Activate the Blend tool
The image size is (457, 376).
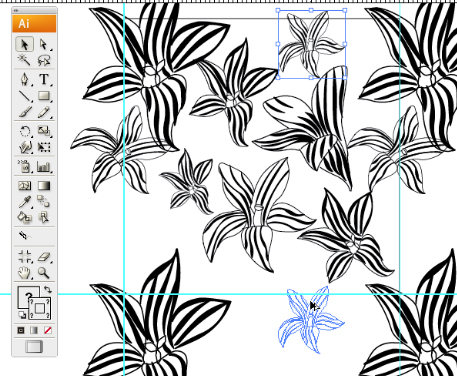click(44, 202)
